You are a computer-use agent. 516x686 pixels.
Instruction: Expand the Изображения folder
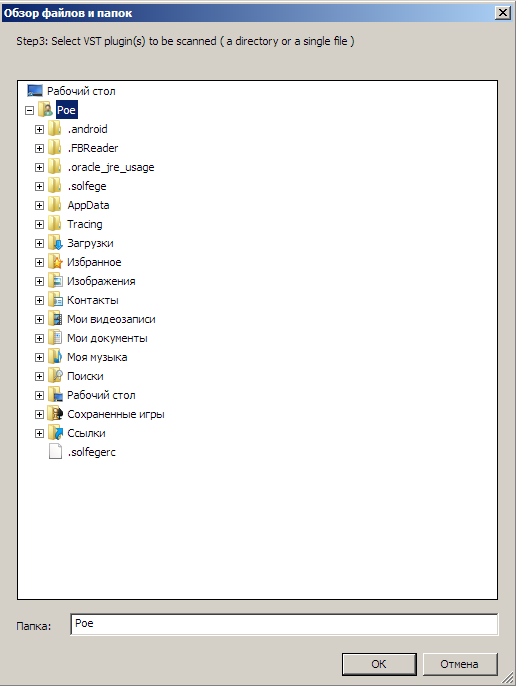[39, 282]
